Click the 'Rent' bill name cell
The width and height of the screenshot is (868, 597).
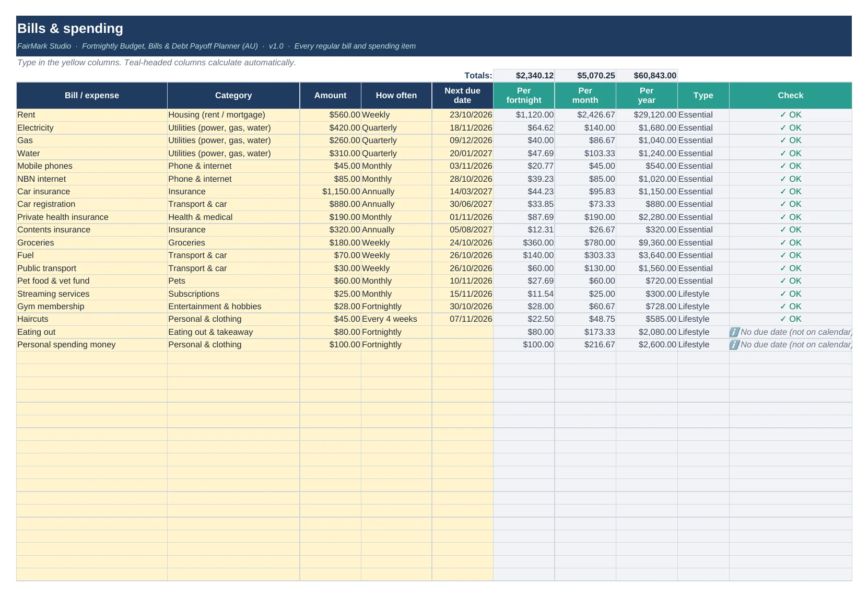[x=92, y=115]
